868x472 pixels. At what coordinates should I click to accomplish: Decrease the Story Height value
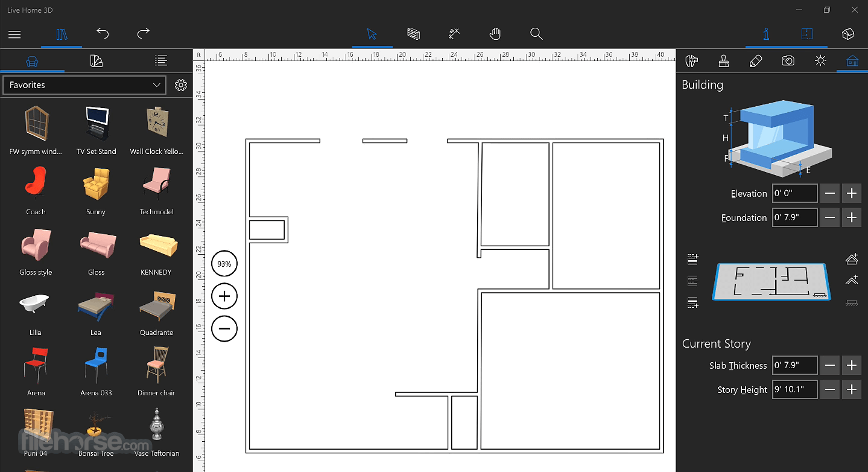click(x=831, y=390)
